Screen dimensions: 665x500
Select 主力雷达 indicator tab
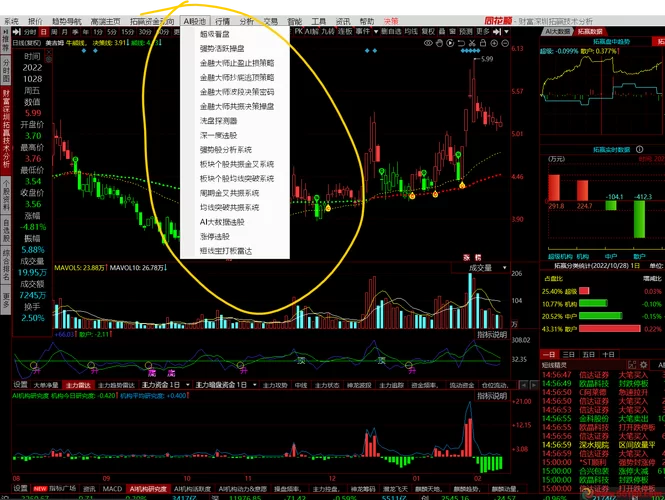point(78,385)
